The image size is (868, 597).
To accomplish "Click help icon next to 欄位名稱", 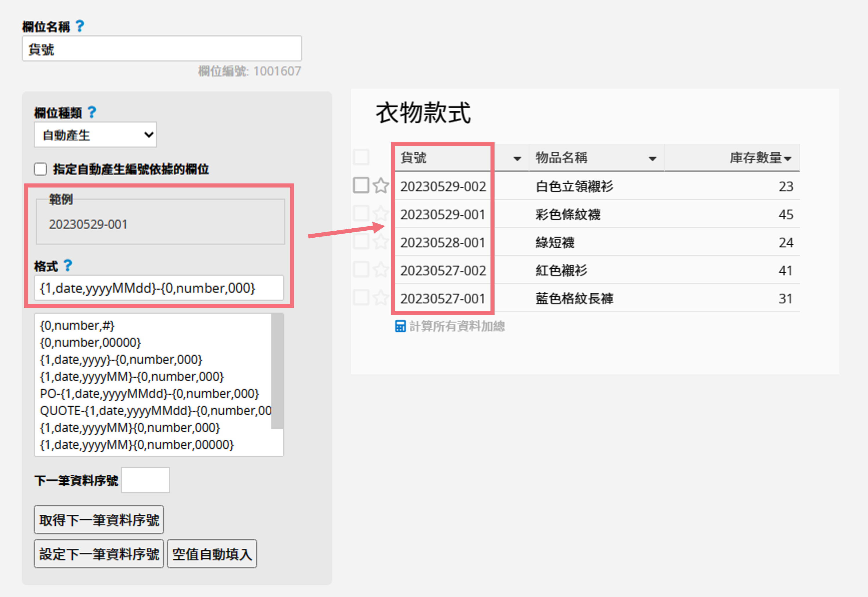I will click(80, 26).
